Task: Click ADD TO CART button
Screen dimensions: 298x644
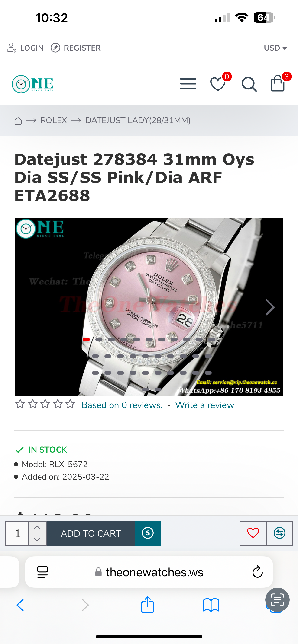Action: tap(91, 533)
